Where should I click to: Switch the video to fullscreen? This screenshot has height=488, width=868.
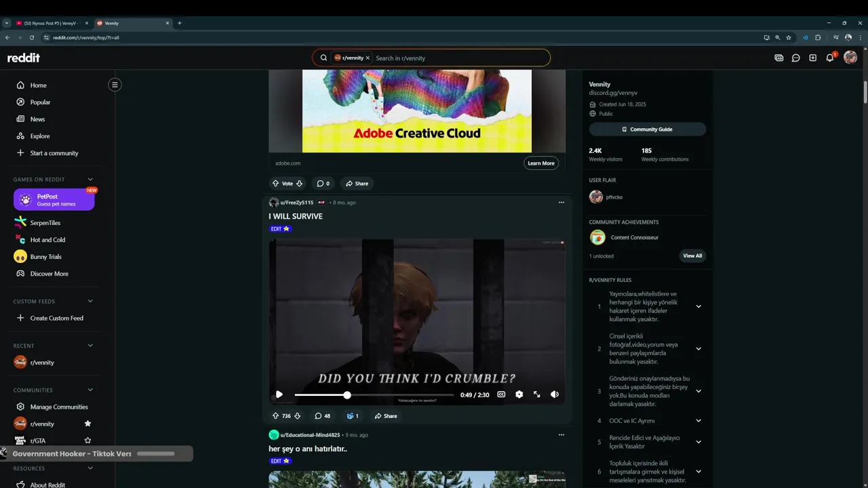click(536, 394)
